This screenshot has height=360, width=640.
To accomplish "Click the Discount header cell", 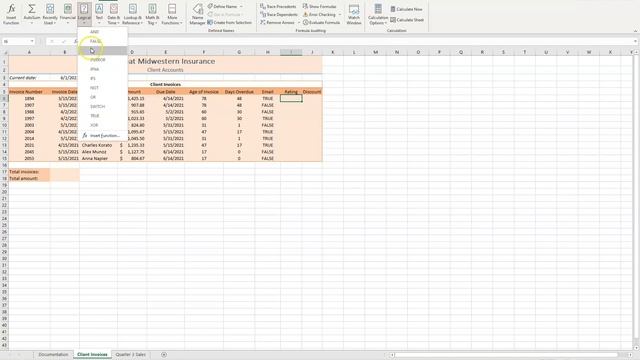I will click(312, 92).
